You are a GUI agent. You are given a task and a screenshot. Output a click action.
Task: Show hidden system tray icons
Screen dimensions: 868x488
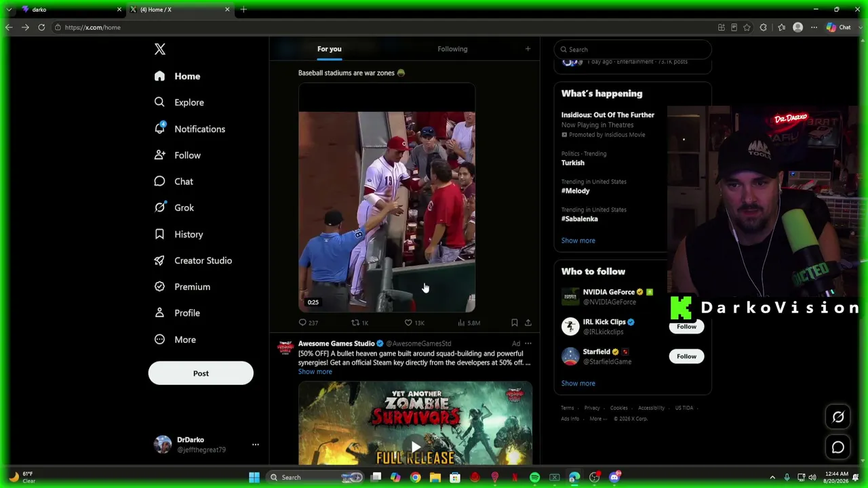click(x=772, y=477)
